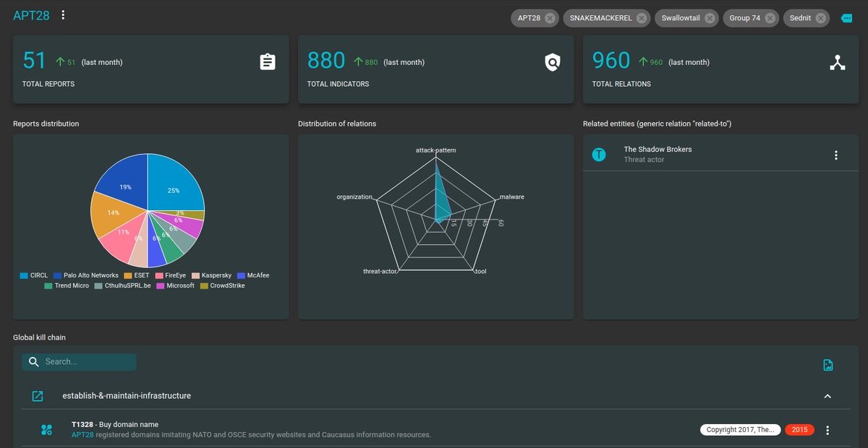Delete the Sednit alias chip

click(x=821, y=18)
